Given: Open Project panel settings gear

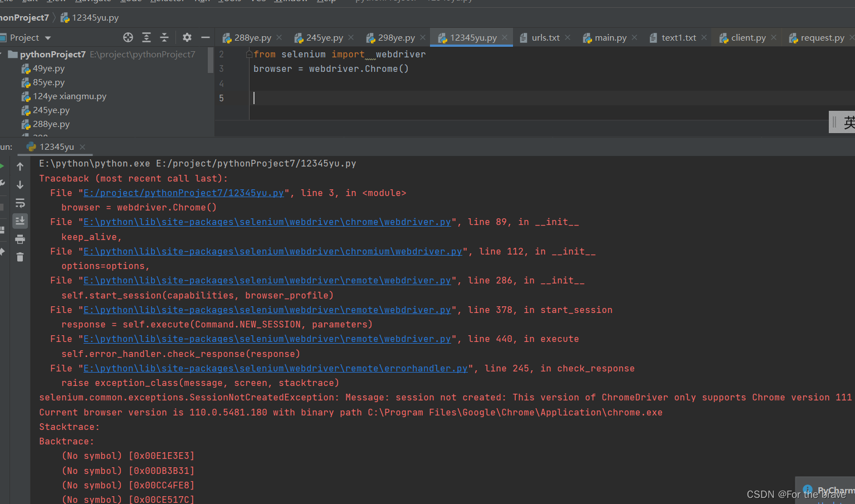Looking at the screenshot, I should (187, 37).
